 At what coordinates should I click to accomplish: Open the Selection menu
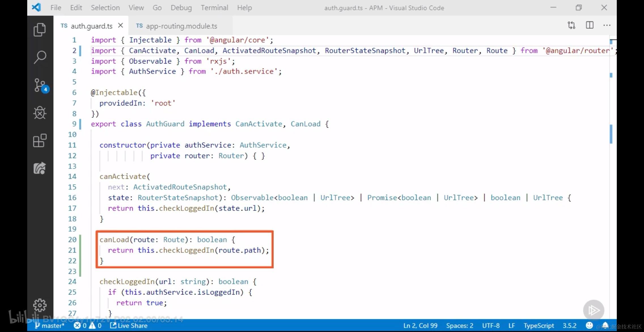click(x=105, y=8)
